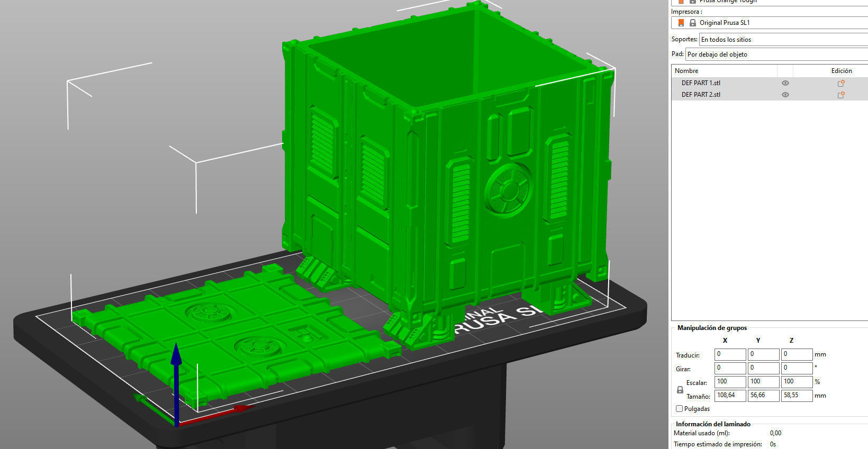Screen dimensions: 868x449
Task: Click the Traducir Y input field
Action: pos(763,354)
